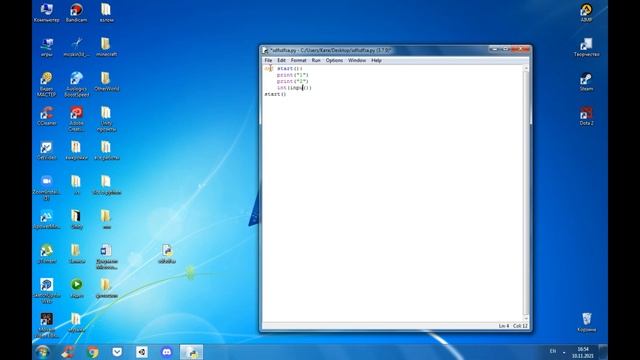Open the Help menu in IDLE
This screenshot has width=640, height=360.
coord(376,60)
